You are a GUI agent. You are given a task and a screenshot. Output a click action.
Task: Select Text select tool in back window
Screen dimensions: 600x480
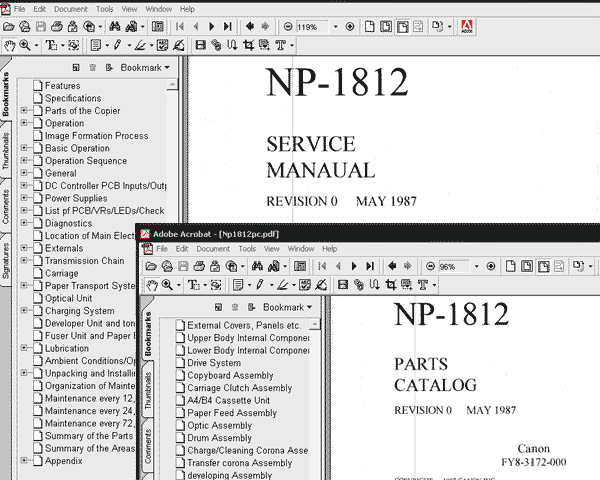tap(51, 46)
